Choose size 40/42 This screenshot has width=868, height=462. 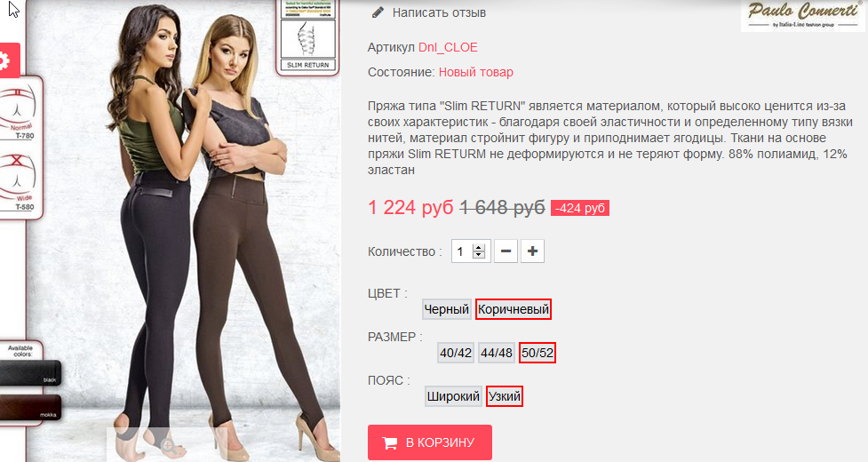[x=456, y=353]
